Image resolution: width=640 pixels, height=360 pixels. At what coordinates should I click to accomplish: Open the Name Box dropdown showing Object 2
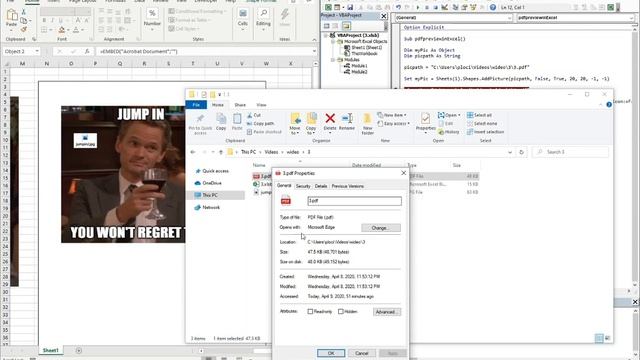point(37,51)
